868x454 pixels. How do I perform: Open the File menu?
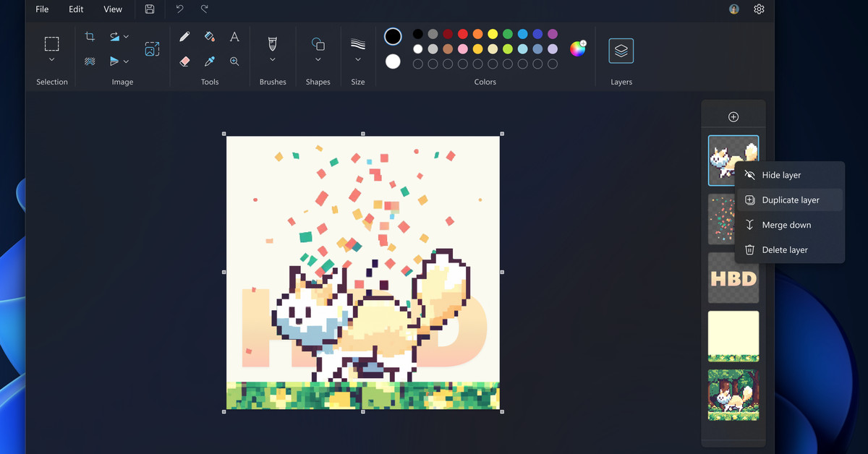(42, 9)
